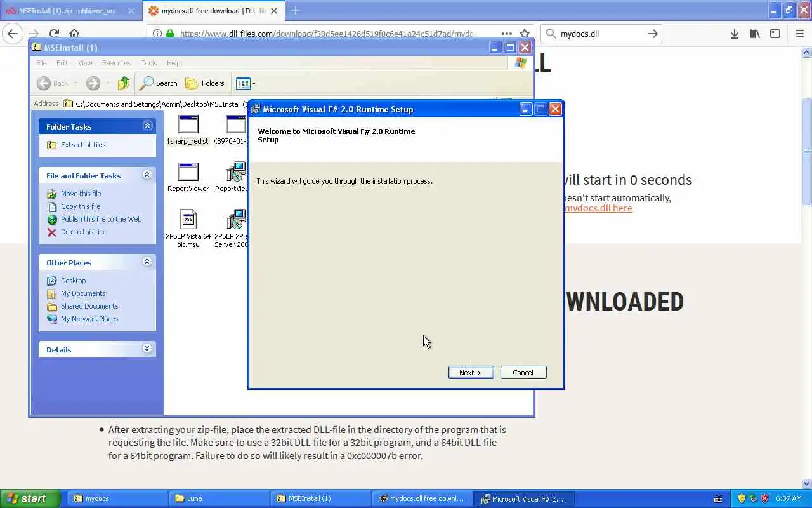Collapse the Other Places panel
The image size is (812, 508).
click(x=147, y=262)
